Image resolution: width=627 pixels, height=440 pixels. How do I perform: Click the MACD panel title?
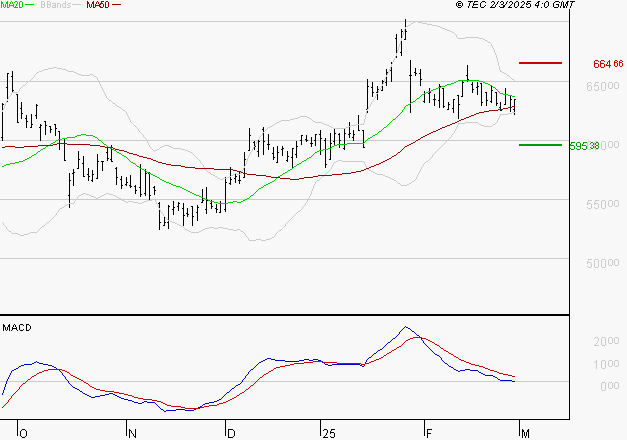click(17, 328)
